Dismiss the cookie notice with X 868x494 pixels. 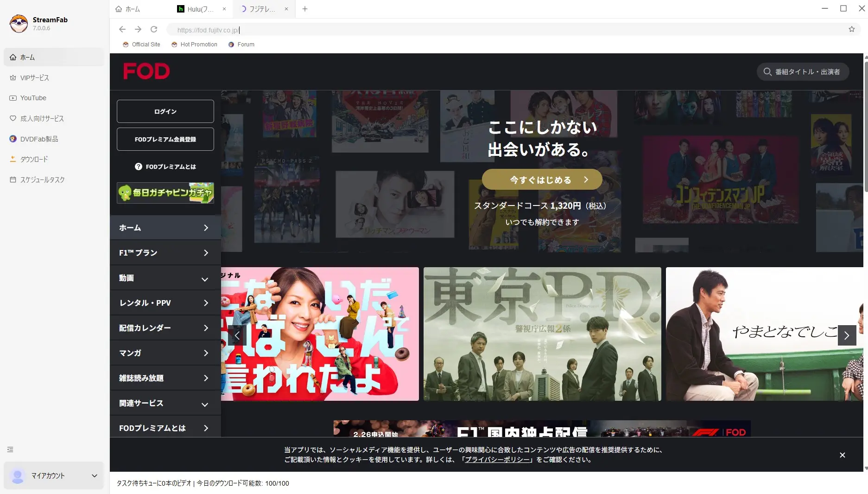pos(843,455)
